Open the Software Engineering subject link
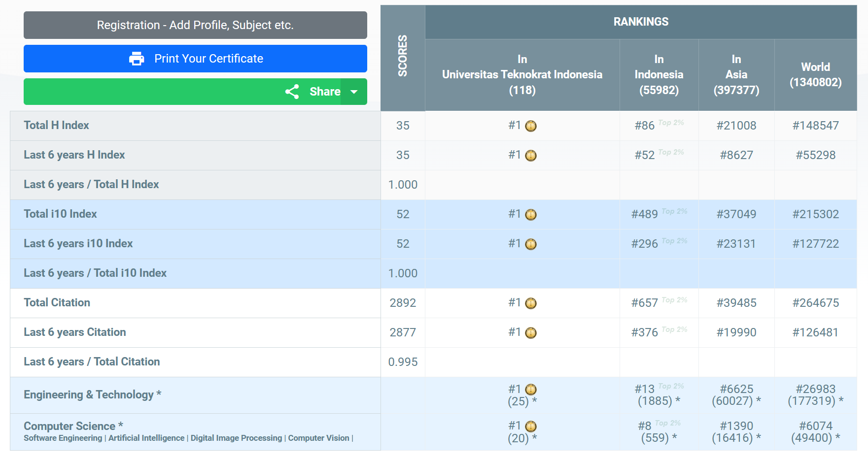This screenshot has height=460, width=868. [63, 438]
